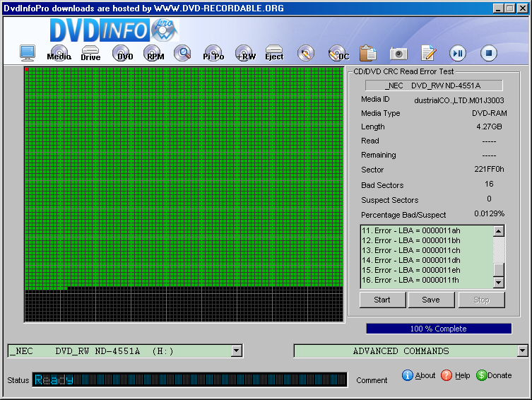Click the Comment label

click(372, 380)
